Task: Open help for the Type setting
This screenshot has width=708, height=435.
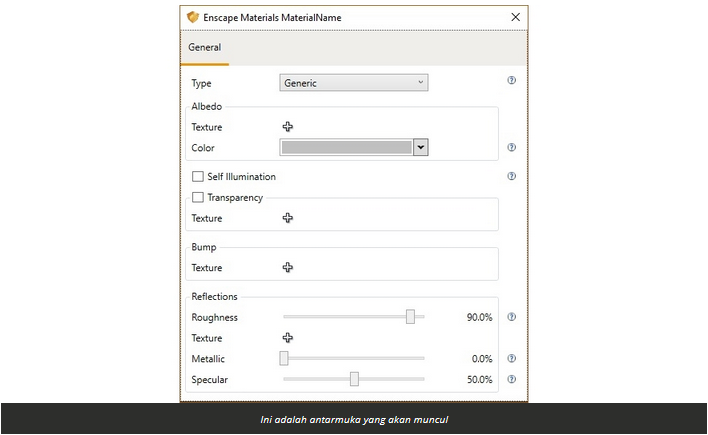Action: 512,80
